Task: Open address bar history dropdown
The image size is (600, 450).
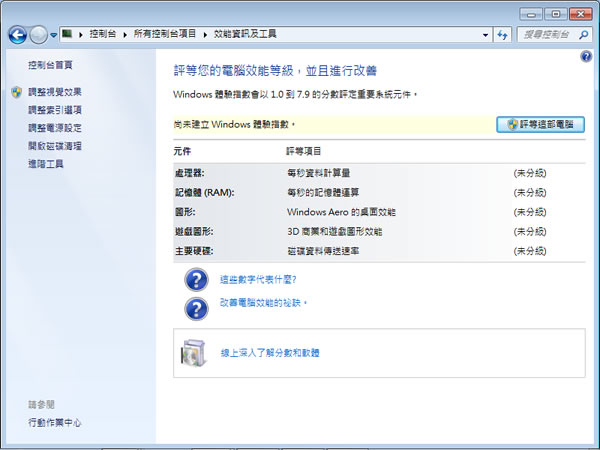Action: click(485, 35)
